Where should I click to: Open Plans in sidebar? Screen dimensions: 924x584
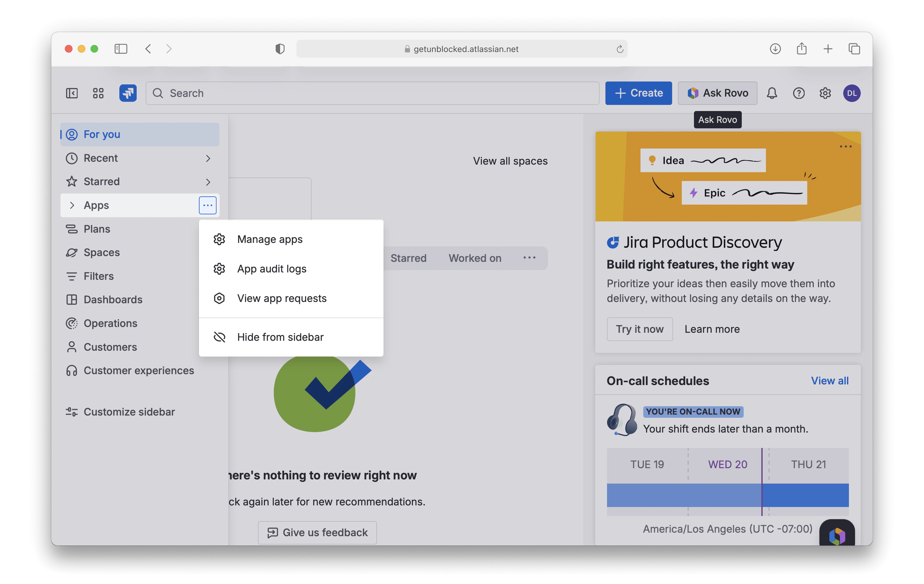[140, 229]
